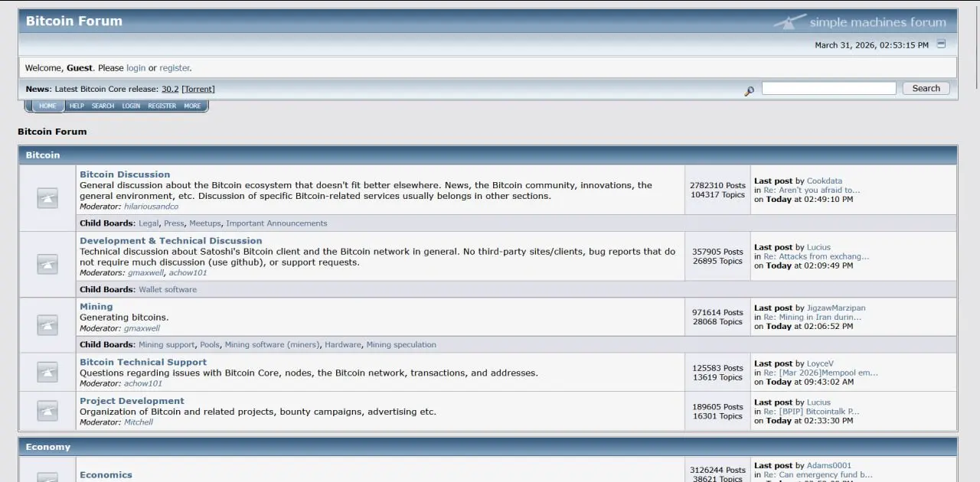This screenshot has width=980, height=482.
Task: Open the 30.2 release link
Action: point(170,90)
